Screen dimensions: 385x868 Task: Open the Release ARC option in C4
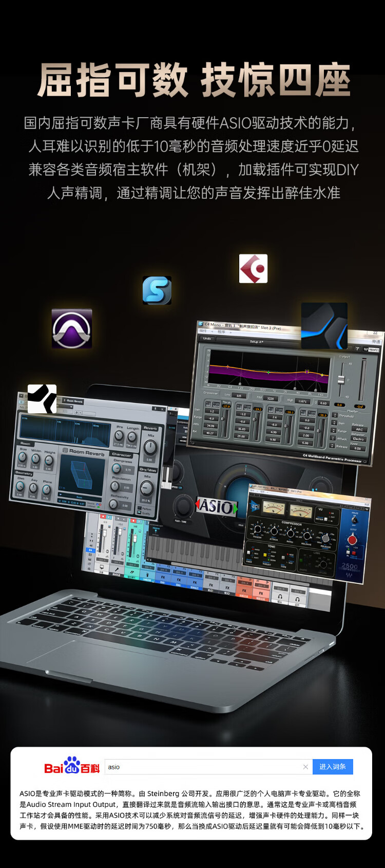coord(358,429)
